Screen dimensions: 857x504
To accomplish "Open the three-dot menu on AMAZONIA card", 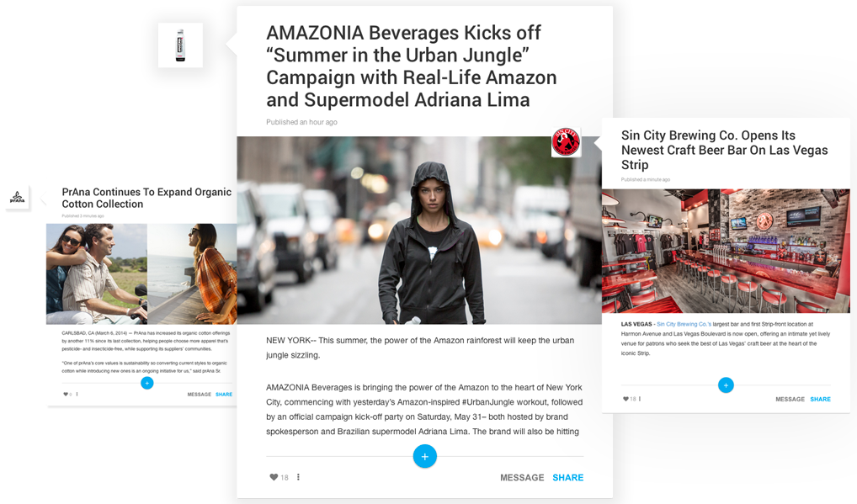I will [298, 477].
